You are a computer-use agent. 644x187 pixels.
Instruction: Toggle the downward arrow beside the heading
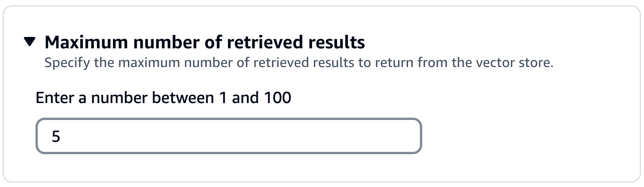coord(30,42)
